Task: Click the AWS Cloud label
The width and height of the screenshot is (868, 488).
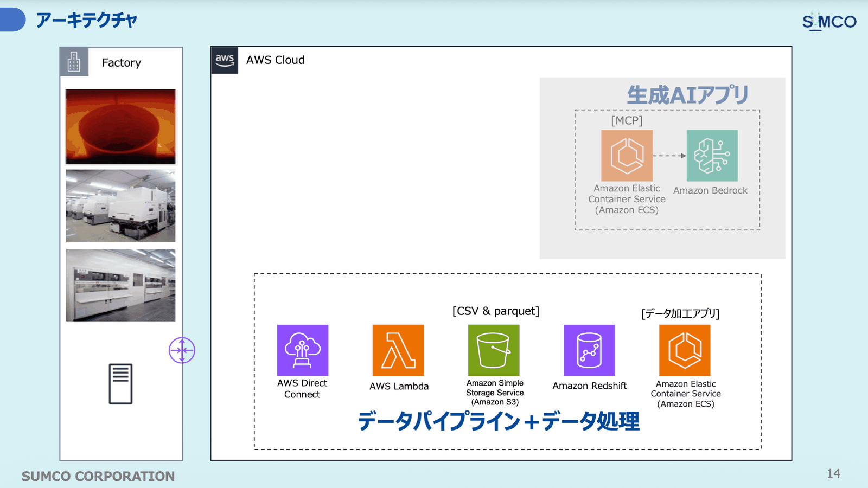Action: [x=276, y=60]
